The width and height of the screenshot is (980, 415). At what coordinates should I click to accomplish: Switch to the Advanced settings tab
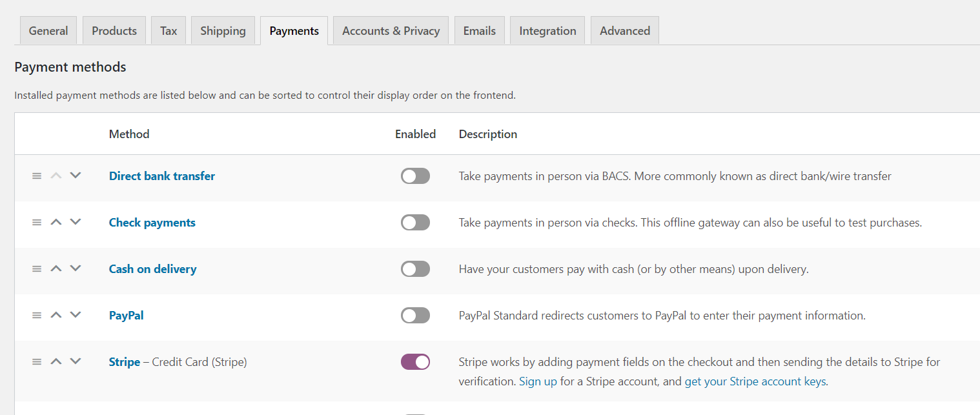point(624,30)
